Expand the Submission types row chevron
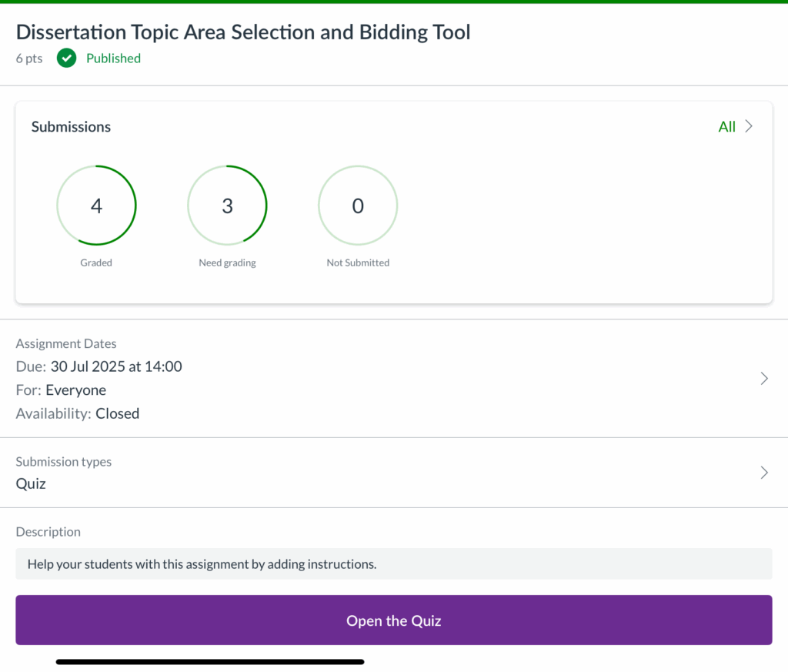 click(x=763, y=473)
